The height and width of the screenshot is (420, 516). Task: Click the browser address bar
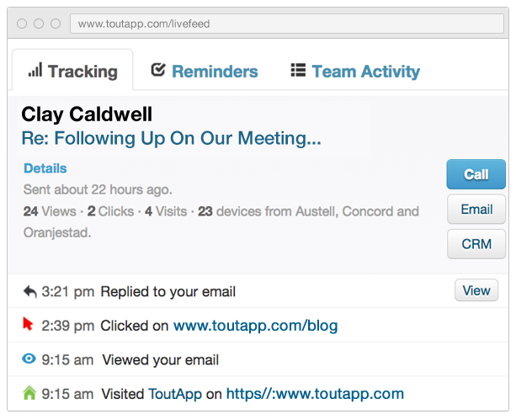[287, 24]
